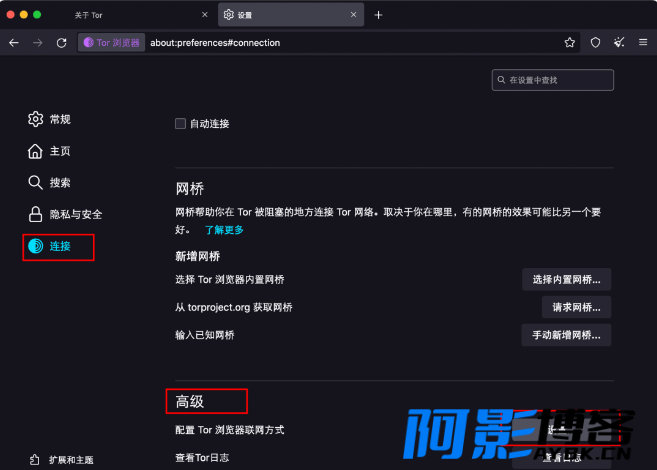
Task: Close the 设置 tab
Action: pyautogui.click(x=353, y=15)
